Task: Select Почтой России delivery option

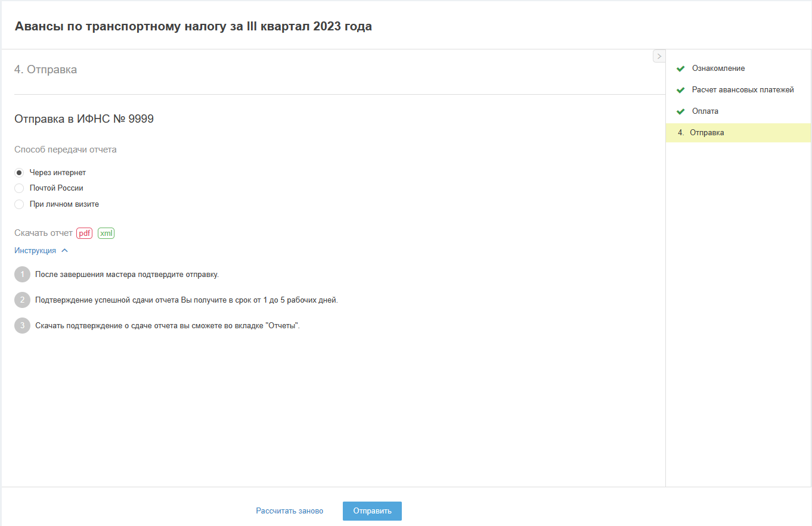Action: [19, 188]
